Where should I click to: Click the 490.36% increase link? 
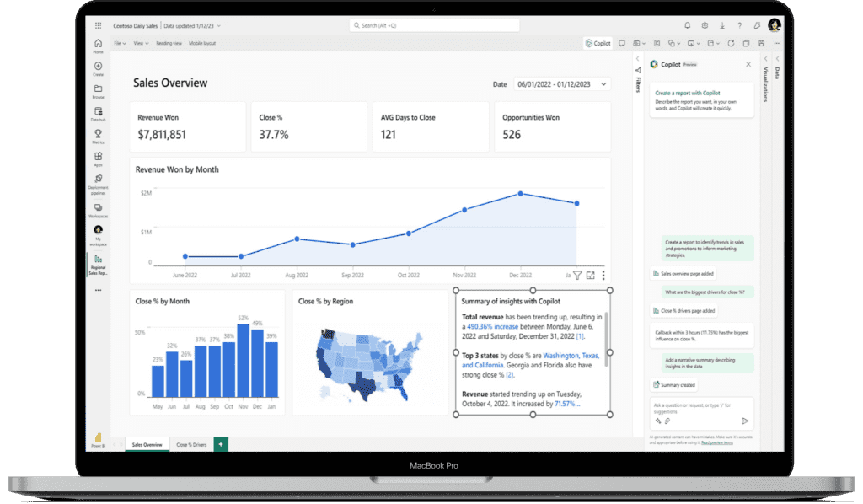point(492,326)
